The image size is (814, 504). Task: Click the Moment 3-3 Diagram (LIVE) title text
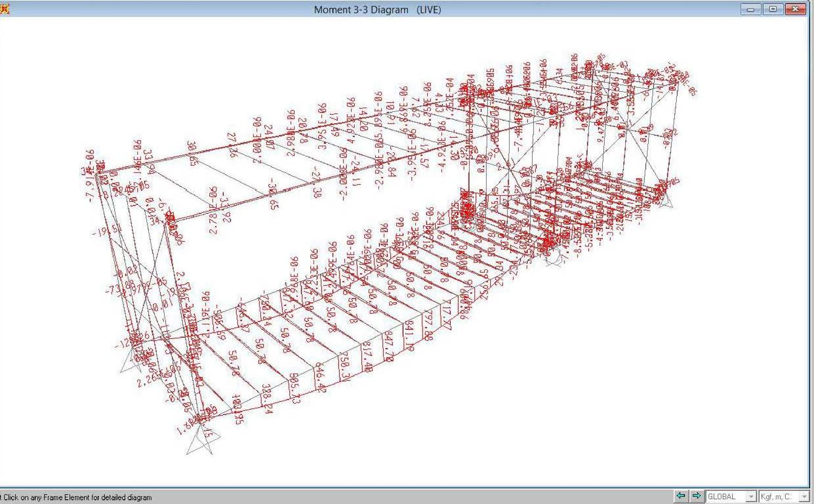(x=377, y=10)
